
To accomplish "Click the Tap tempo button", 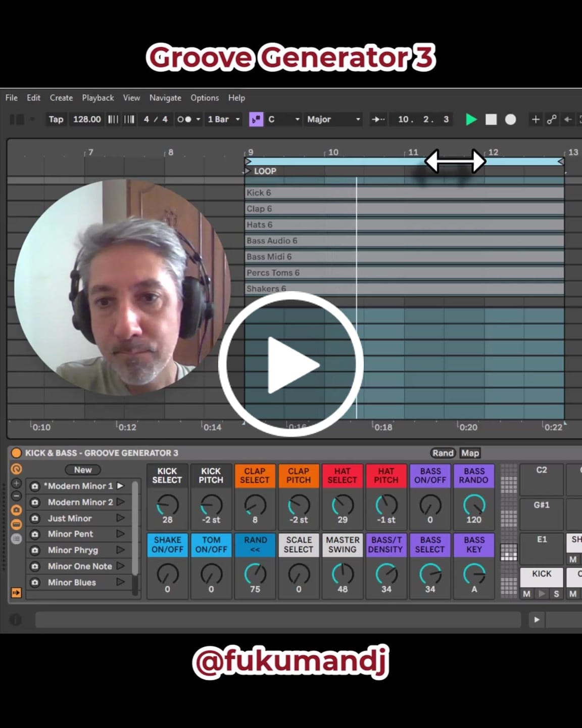I will pyautogui.click(x=56, y=119).
